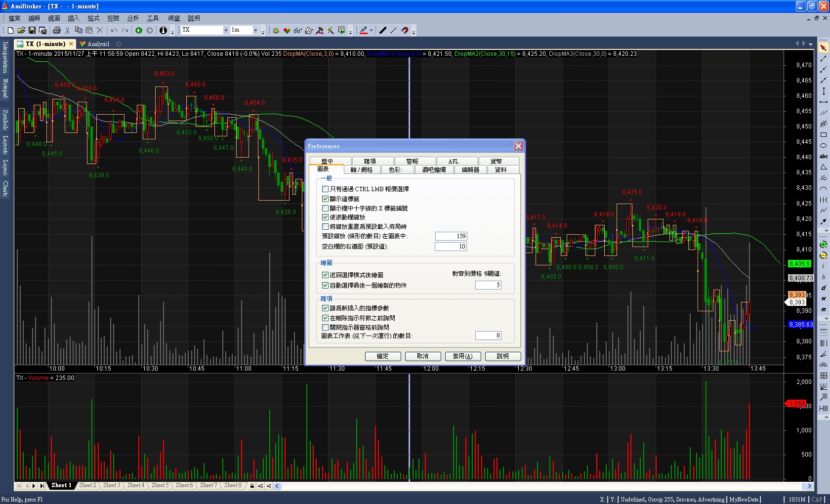Image resolution: width=830 pixels, height=504 pixels.
Task: Open the 1m interval dropdown
Action: [255, 30]
